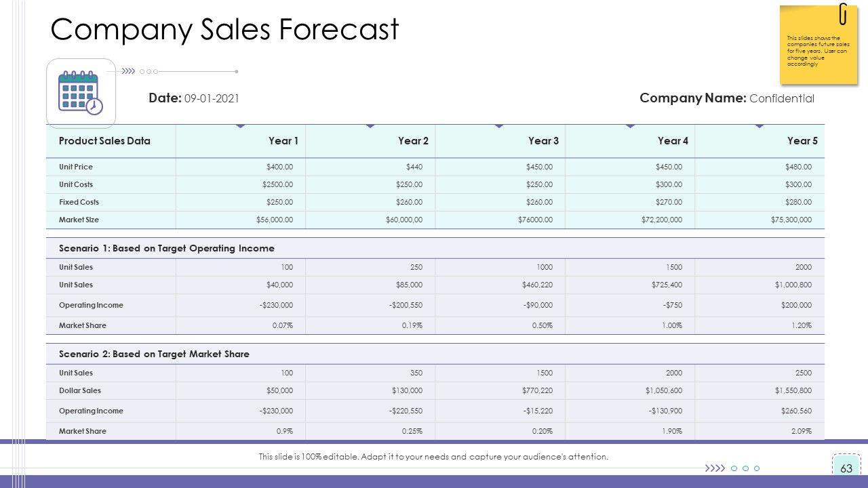Click the chevron arrows in the footer
Screen dimensions: 868x488
click(x=715, y=468)
